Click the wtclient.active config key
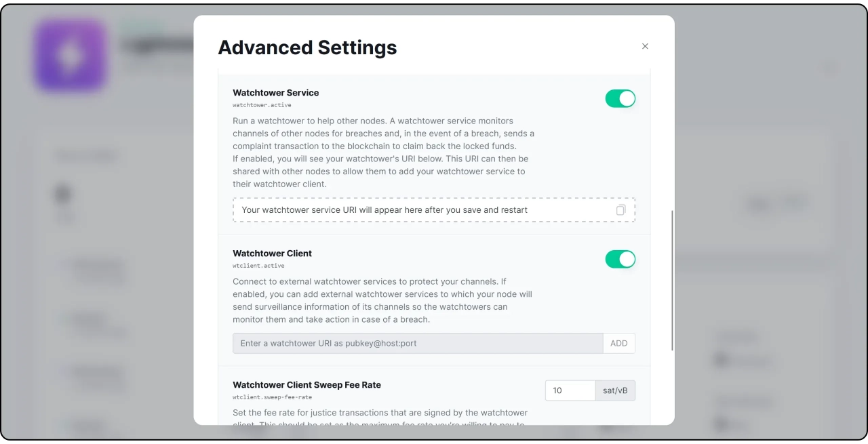The width and height of the screenshot is (868, 444). coord(258,266)
